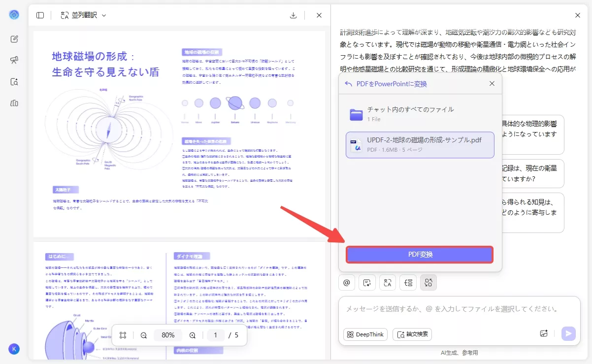
Task: Toggle 論文検索 paper search mode
Action: (x=412, y=334)
